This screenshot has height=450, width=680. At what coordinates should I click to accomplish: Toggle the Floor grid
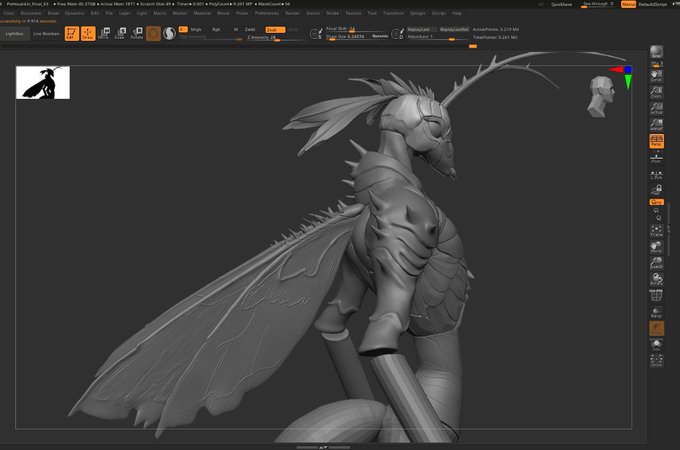pyautogui.click(x=656, y=159)
